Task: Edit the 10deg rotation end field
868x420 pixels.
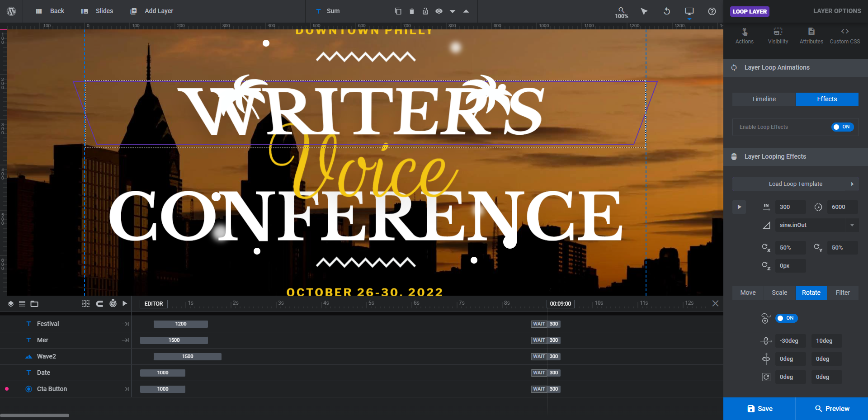Action: coord(826,341)
